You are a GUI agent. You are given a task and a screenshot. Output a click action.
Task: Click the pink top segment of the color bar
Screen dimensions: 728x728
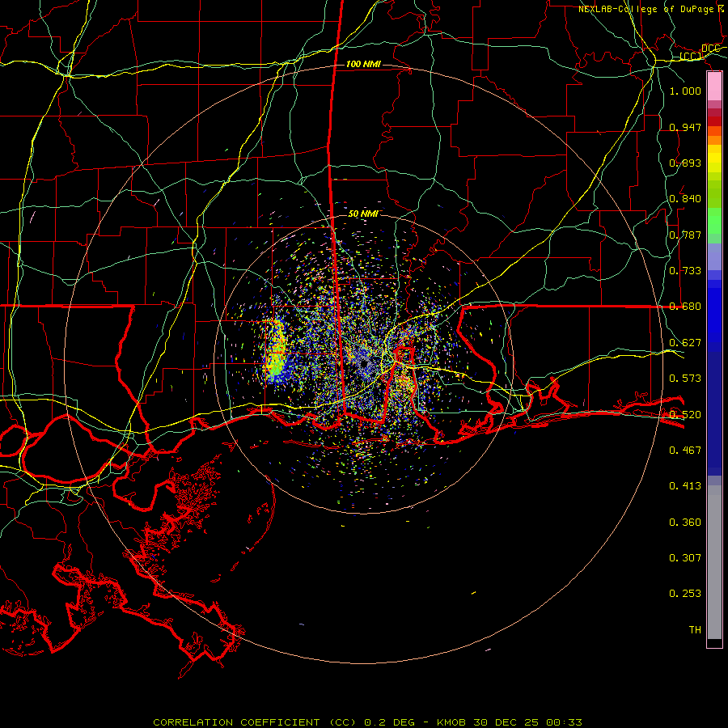714,86
